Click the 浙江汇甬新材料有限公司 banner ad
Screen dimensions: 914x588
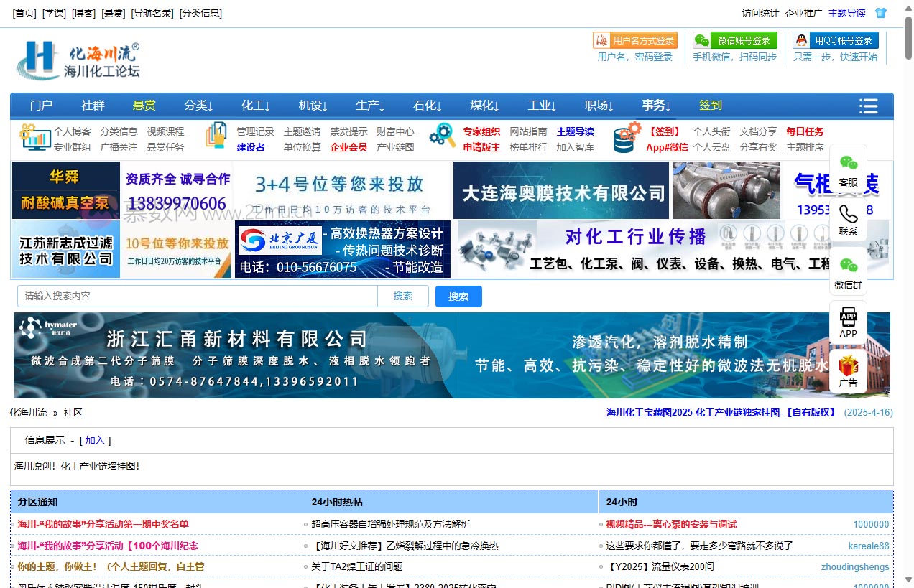[451, 355]
